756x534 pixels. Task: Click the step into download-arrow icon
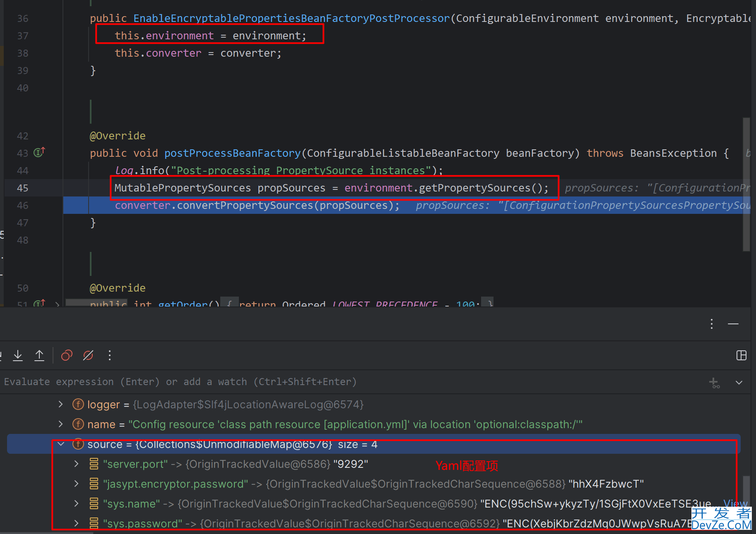(18, 355)
